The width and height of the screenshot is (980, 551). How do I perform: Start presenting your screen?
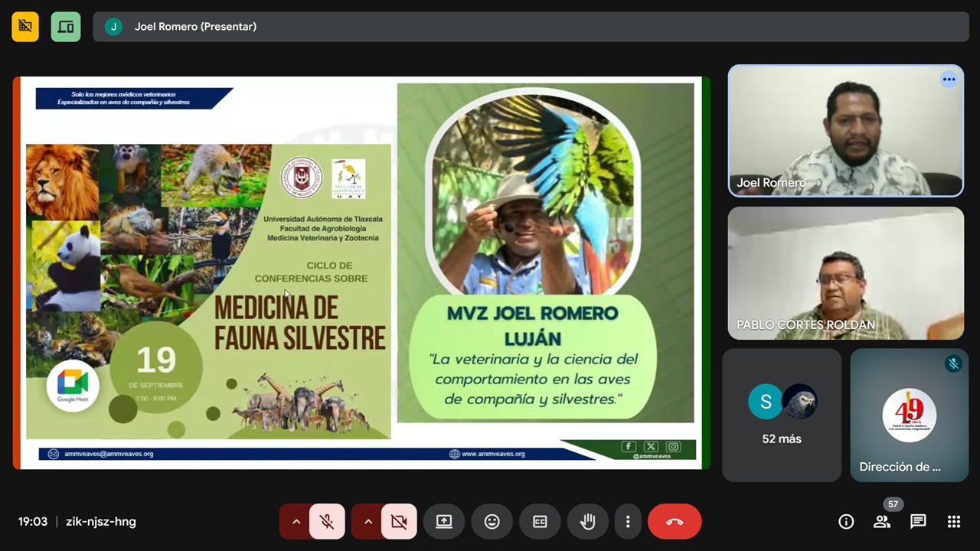(x=444, y=522)
